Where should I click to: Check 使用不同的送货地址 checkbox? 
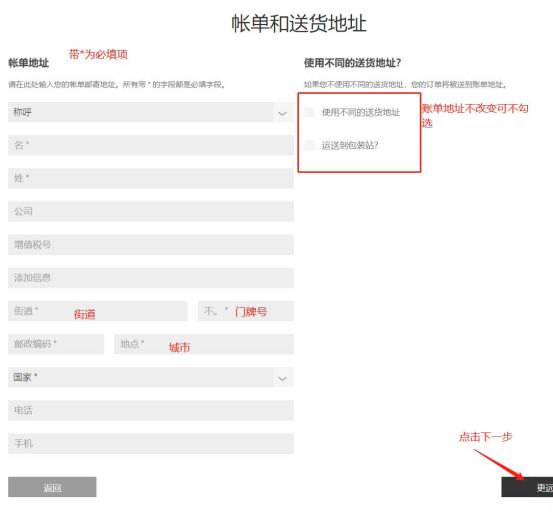[x=309, y=112]
